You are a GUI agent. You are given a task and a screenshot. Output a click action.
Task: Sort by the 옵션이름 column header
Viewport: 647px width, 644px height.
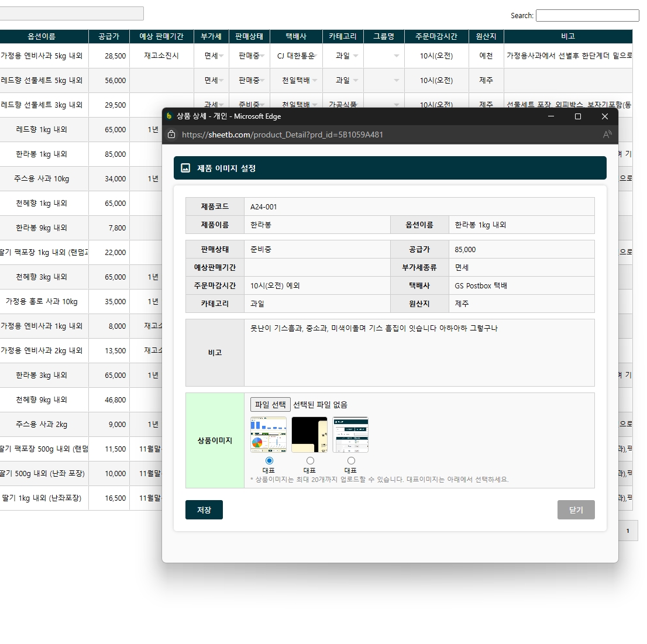(x=42, y=36)
